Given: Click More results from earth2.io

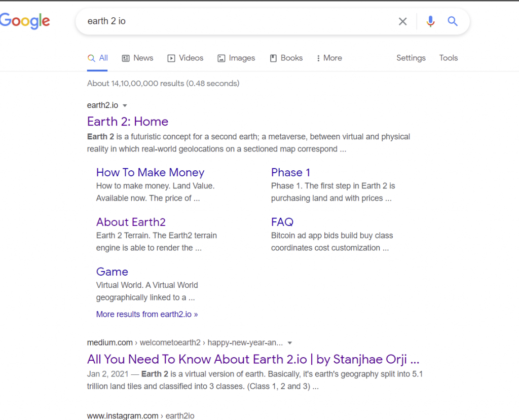Looking at the screenshot, I should [x=147, y=314].
